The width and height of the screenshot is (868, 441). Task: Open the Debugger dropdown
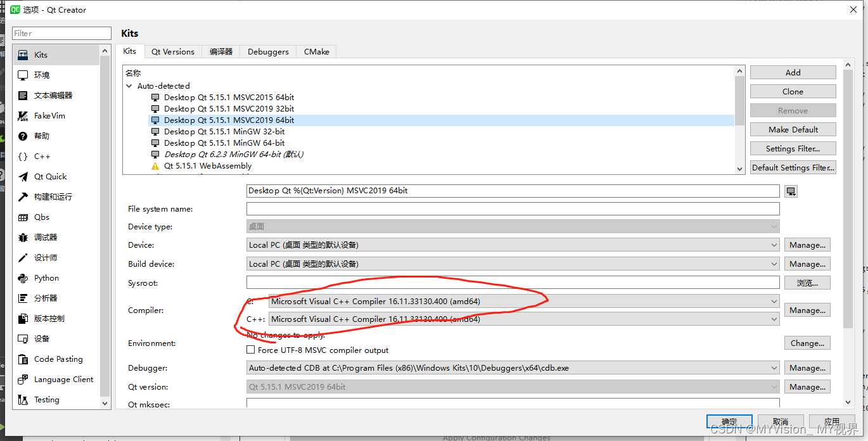click(513, 367)
